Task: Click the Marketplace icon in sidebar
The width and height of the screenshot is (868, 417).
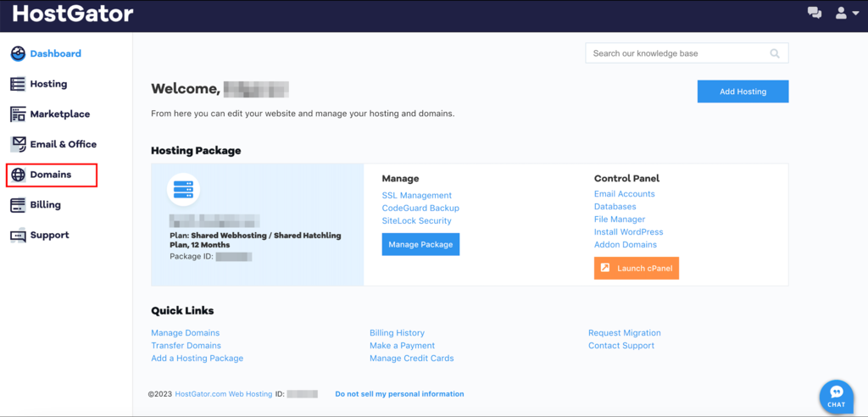Action: tap(18, 114)
